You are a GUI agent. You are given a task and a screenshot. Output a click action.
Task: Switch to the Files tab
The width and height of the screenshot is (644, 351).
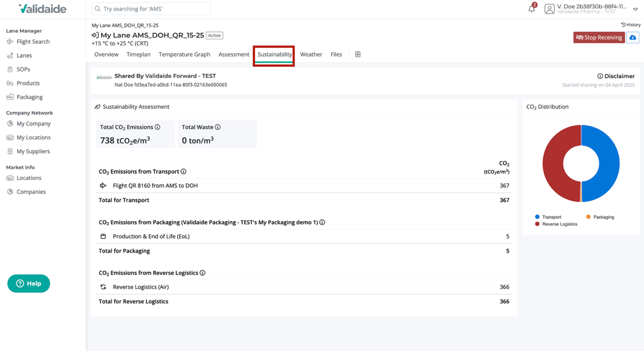(336, 54)
